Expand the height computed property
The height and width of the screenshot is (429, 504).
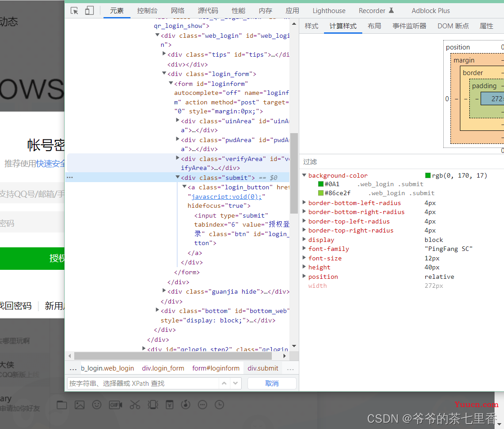click(x=304, y=267)
